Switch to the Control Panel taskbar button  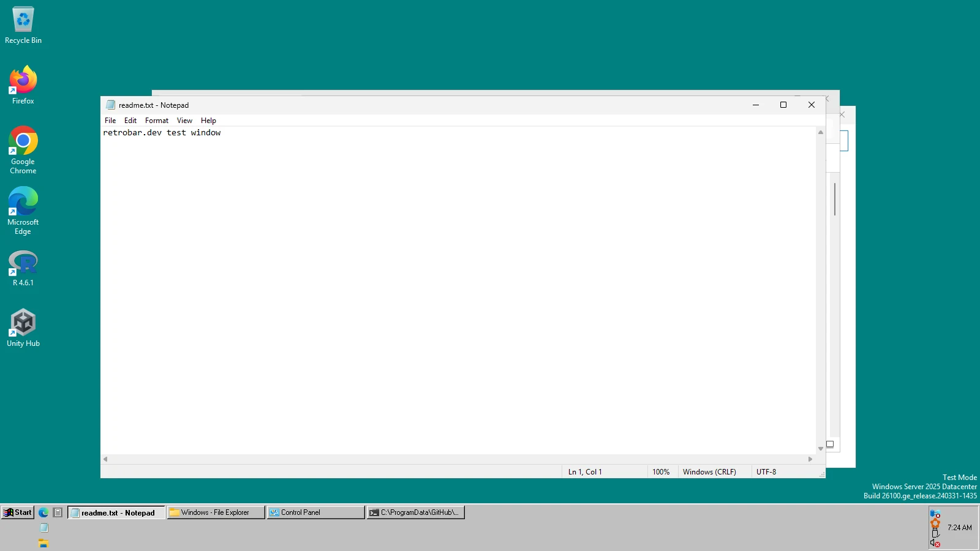coord(315,512)
